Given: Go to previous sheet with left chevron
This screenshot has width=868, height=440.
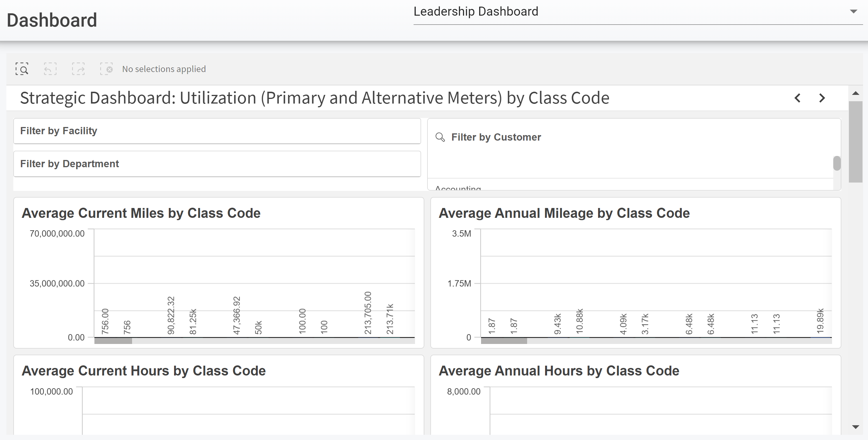Looking at the screenshot, I should [797, 98].
